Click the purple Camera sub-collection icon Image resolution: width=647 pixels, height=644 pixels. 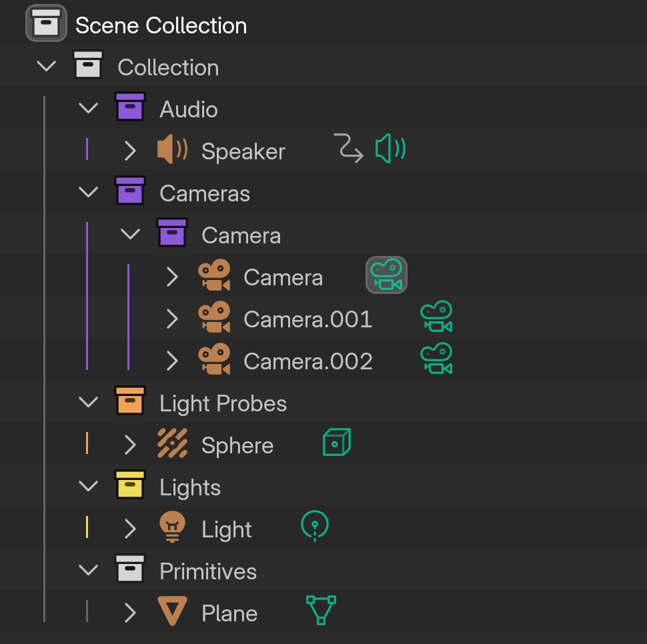pos(172,233)
